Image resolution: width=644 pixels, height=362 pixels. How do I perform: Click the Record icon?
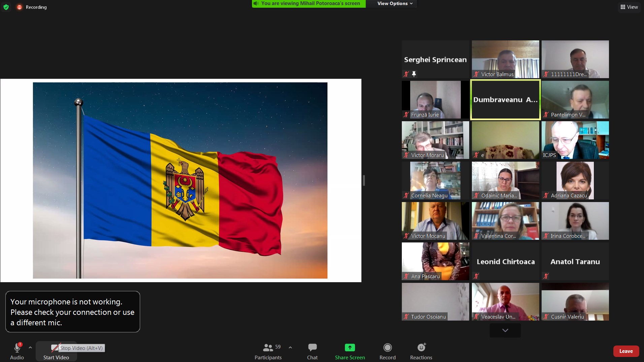click(x=388, y=347)
